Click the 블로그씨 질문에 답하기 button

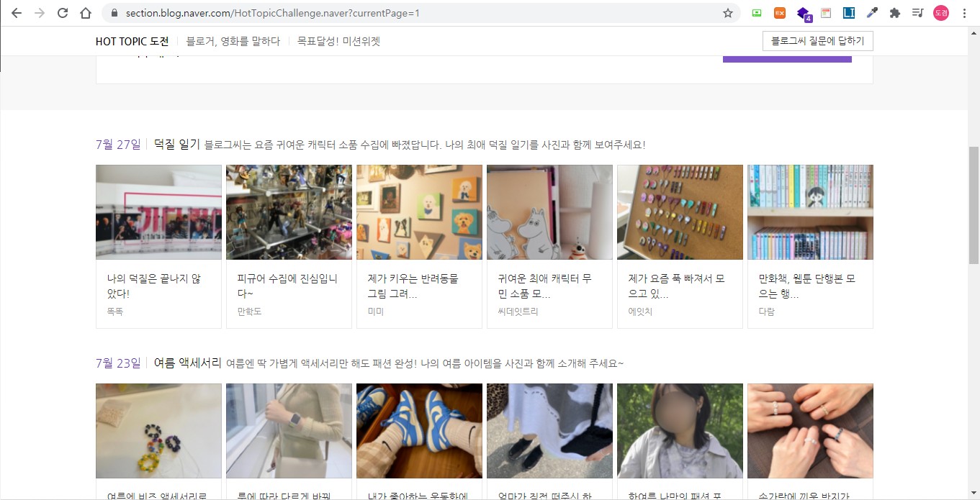[x=817, y=41]
